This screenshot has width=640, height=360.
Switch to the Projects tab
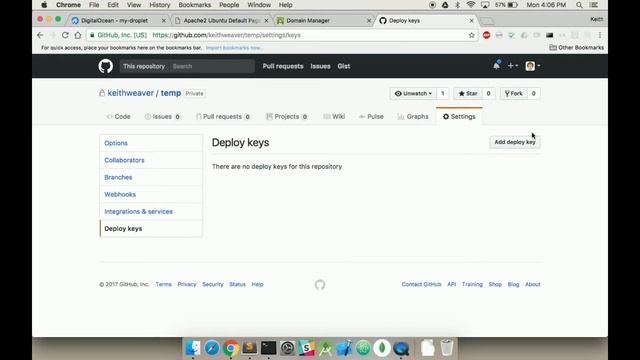tap(287, 116)
